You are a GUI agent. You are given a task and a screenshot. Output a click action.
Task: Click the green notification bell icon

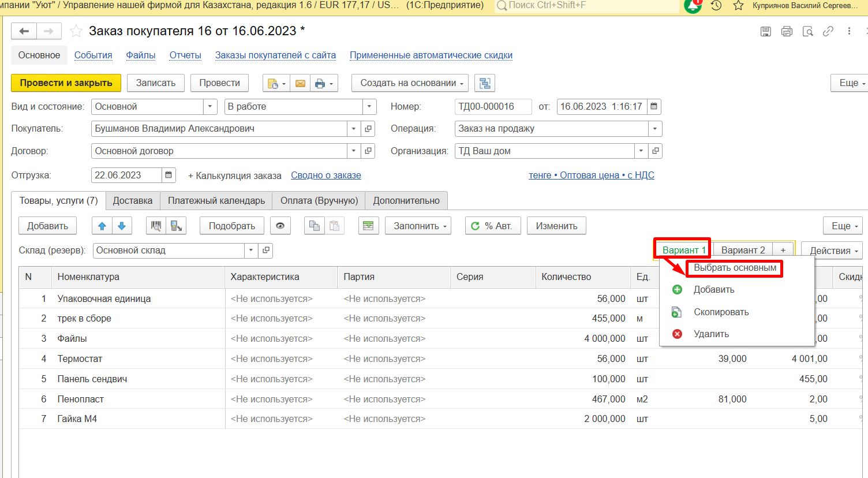coord(693,6)
